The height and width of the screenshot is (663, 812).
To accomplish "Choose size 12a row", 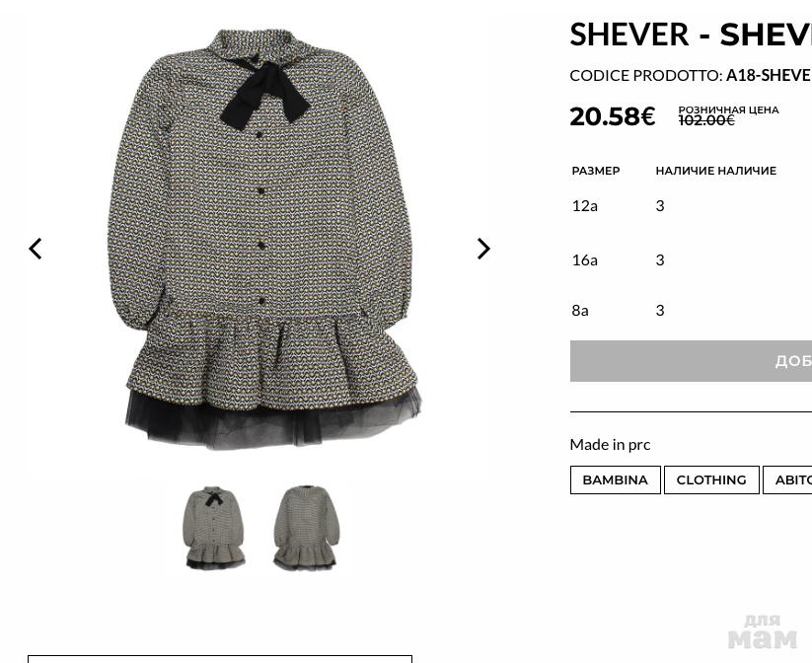I will 691,205.
